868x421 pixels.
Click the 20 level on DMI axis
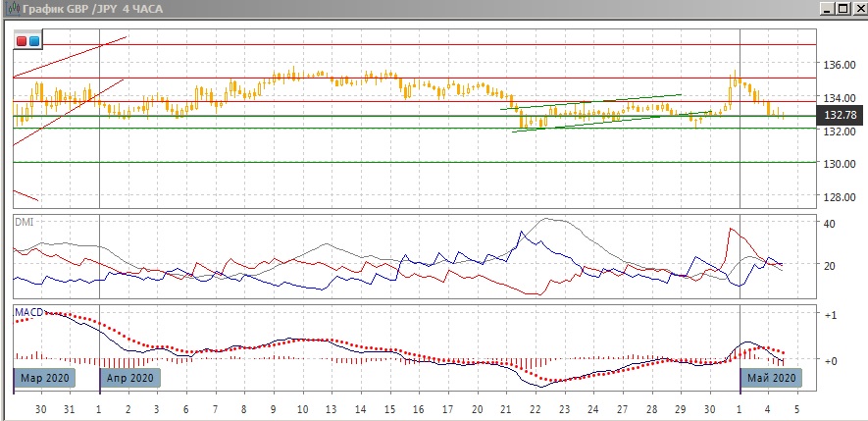coord(830,265)
